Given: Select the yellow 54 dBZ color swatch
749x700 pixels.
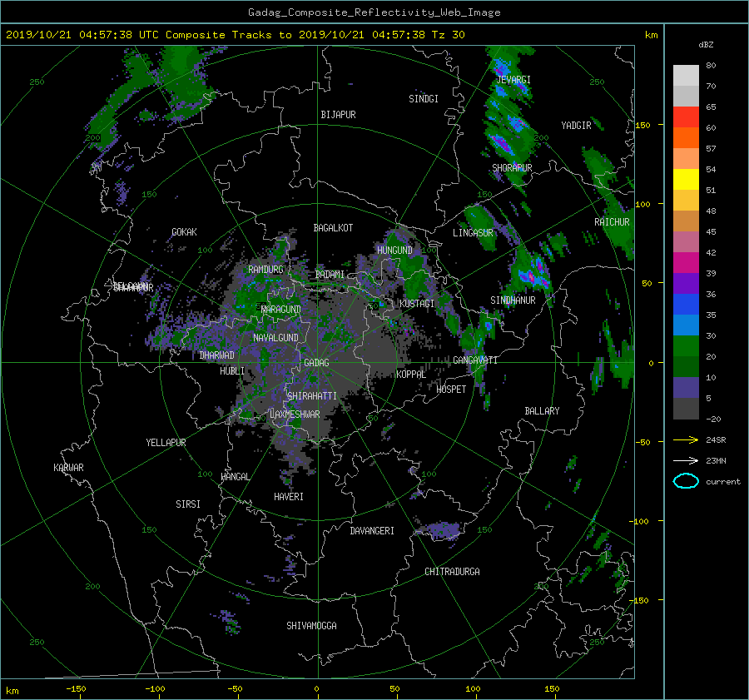Looking at the screenshot, I should click(x=686, y=179).
